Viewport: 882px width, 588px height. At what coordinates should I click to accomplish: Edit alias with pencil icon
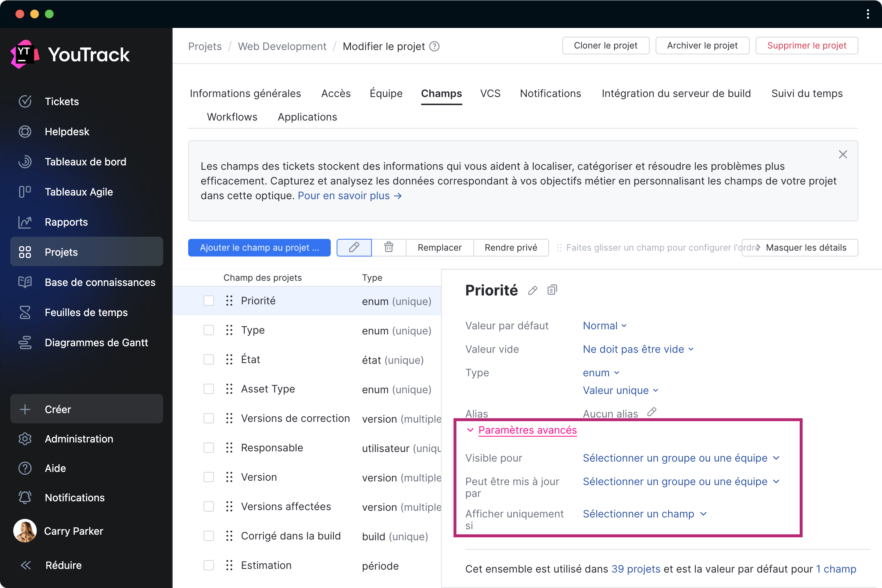pyautogui.click(x=652, y=412)
